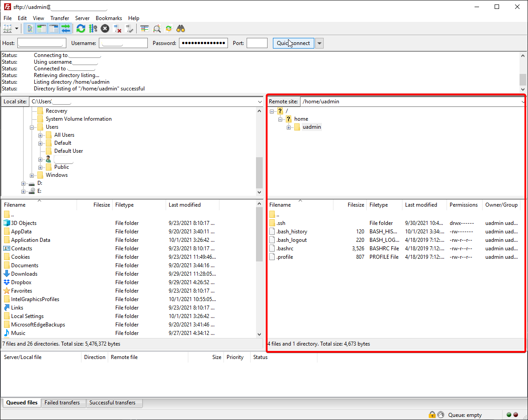Click the Host input field

coord(42,43)
